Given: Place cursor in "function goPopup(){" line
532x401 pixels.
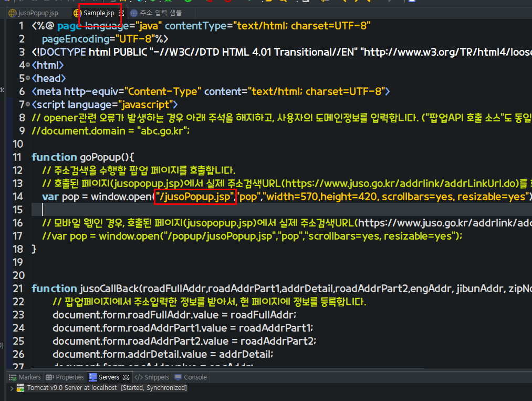Looking at the screenshot, I should (83, 157).
